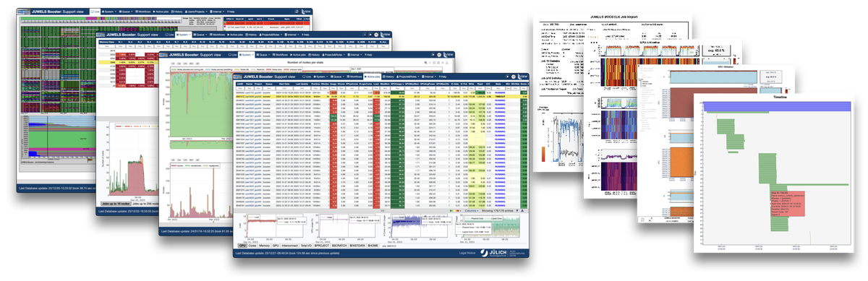The width and height of the screenshot is (868, 281).
Task: Select $HOME tab below job table
Action: pyautogui.click(x=373, y=246)
